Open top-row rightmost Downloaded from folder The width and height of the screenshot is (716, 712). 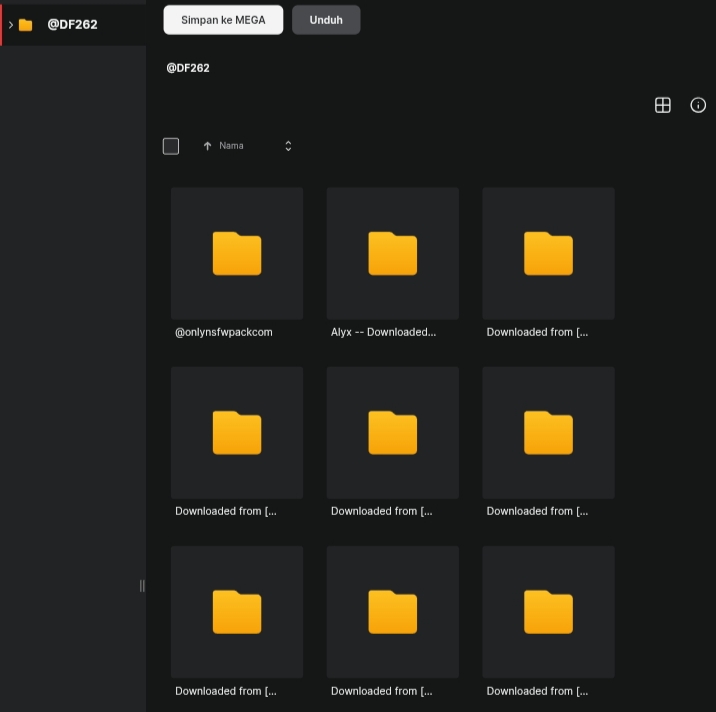(x=548, y=253)
